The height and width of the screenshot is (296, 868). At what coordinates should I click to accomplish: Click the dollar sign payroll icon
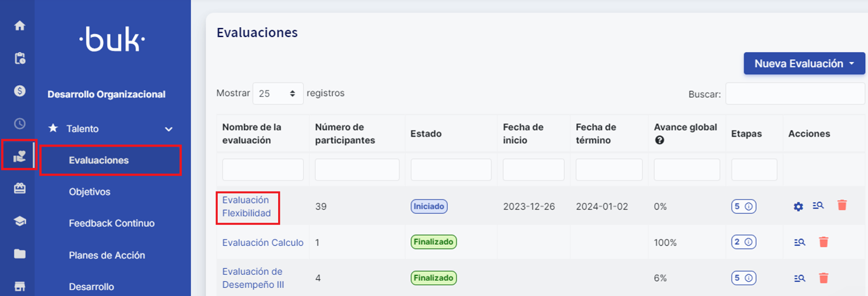coord(20,91)
